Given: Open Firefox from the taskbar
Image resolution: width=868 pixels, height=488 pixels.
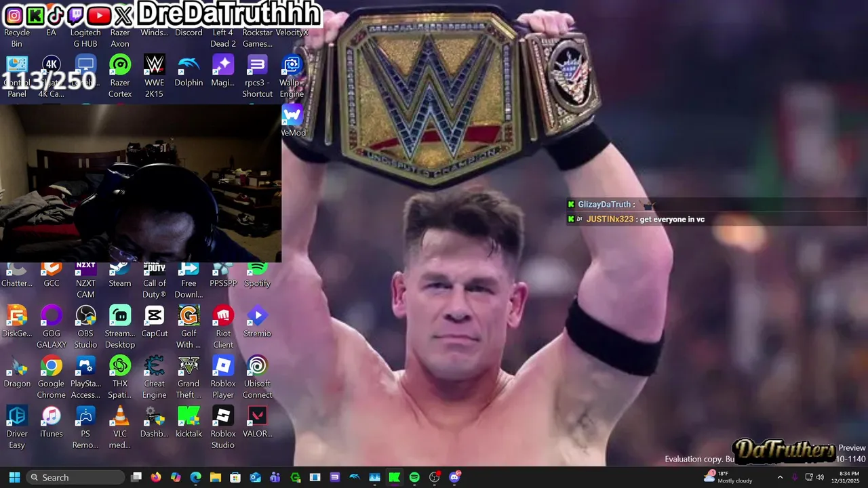Looking at the screenshot, I should click(x=156, y=477).
